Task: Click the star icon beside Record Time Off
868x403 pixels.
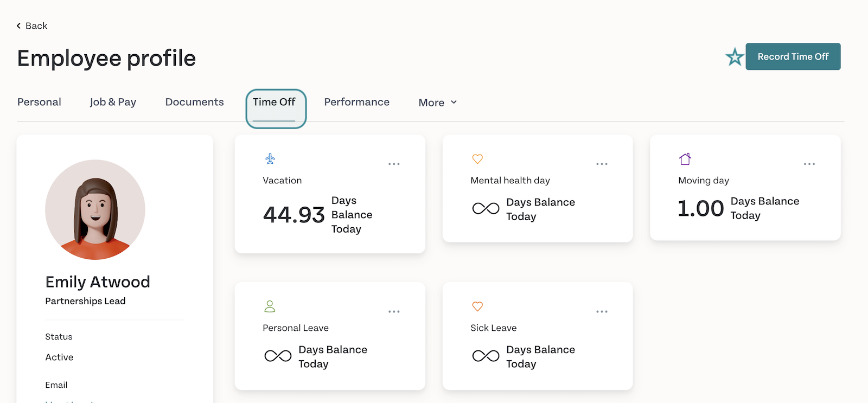Action: pyautogui.click(x=735, y=56)
